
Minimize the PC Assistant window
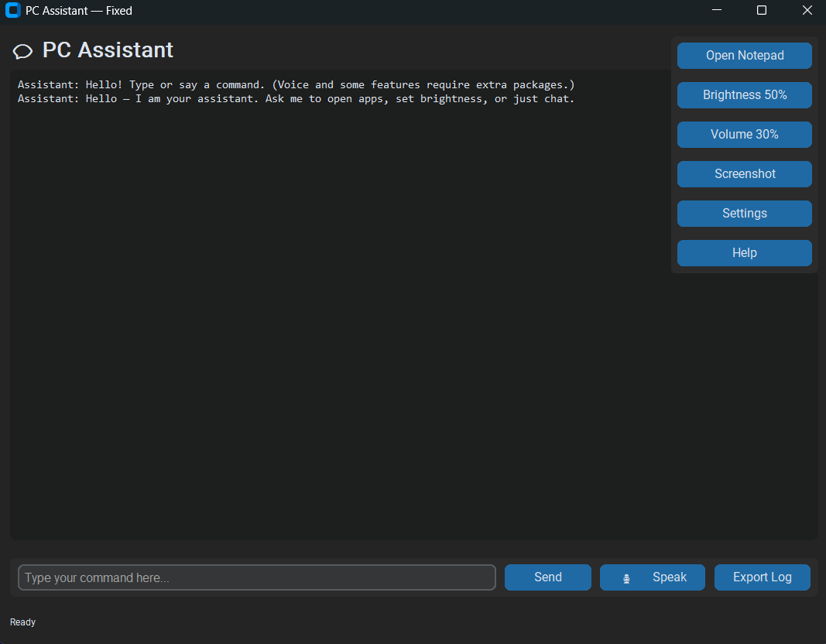716,10
